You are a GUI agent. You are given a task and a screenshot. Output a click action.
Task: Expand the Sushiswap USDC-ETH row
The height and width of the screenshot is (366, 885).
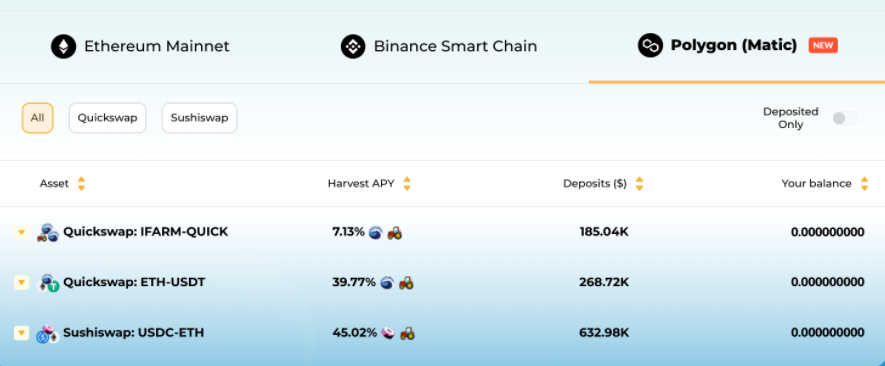(x=21, y=333)
